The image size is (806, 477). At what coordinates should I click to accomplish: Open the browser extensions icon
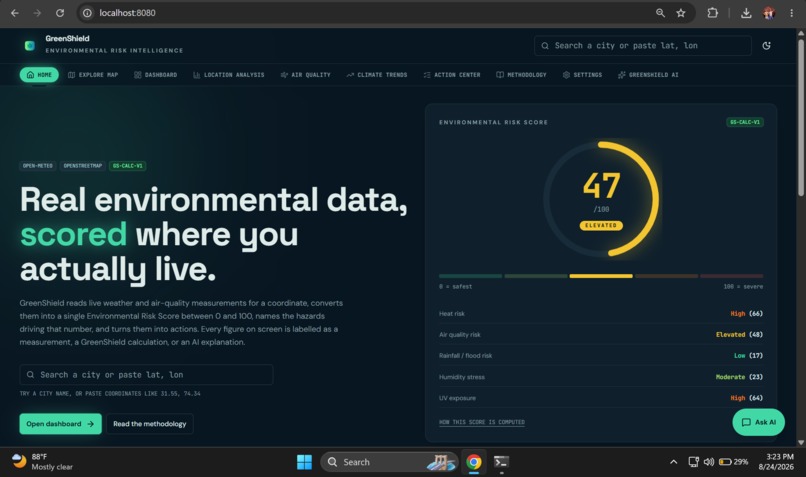pyautogui.click(x=712, y=13)
